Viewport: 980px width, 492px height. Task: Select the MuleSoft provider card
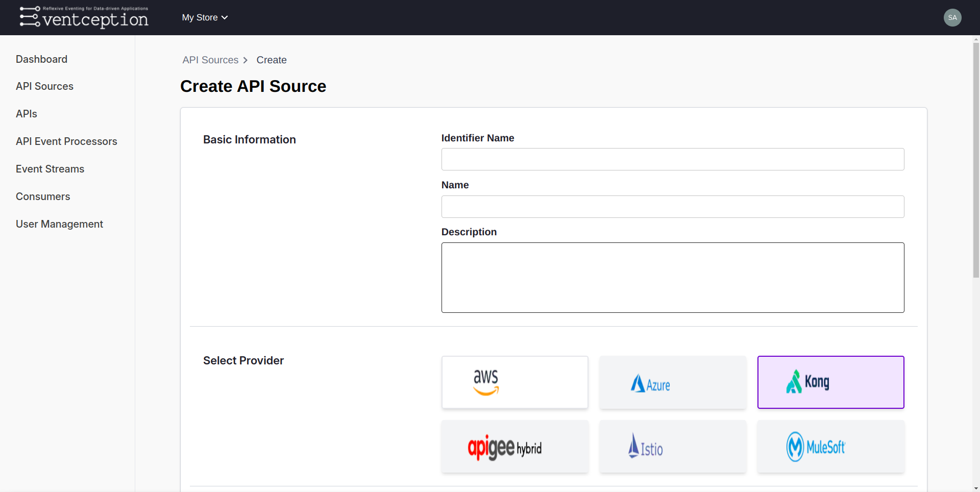831,447
